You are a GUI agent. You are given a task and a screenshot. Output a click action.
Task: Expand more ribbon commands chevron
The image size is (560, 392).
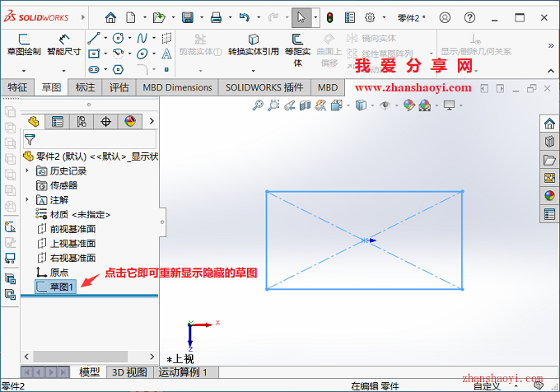551,45
